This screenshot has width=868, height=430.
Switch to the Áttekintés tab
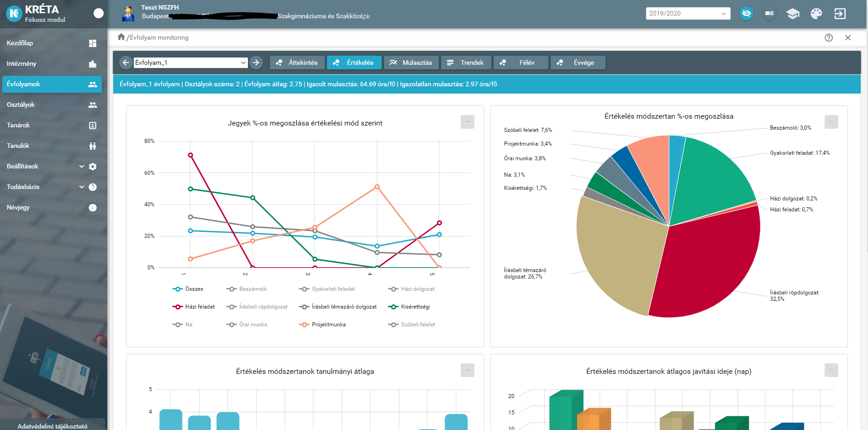[297, 63]
